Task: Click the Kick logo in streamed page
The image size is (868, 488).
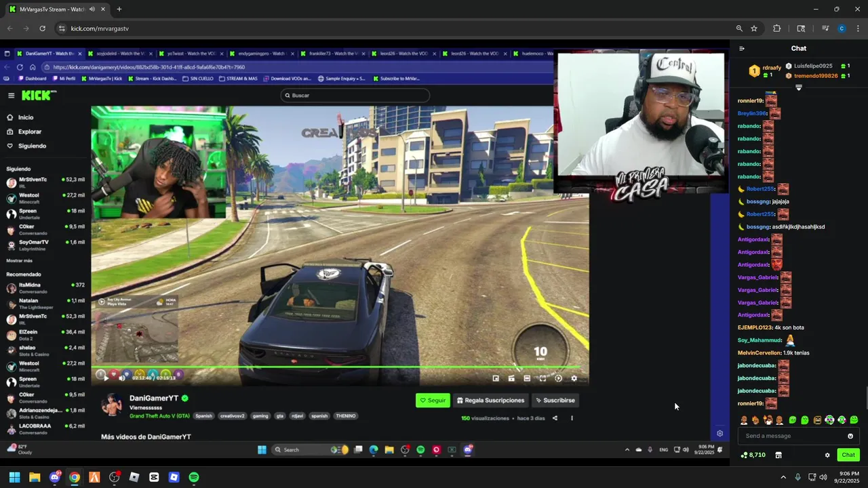Action: click(x=38, y=96)
